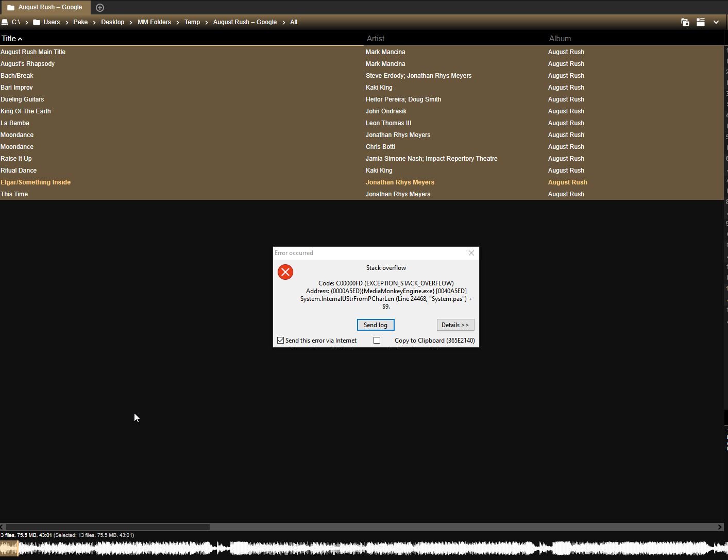Seek in the waveform progress bar
The image size is (728, 560).
361,549
